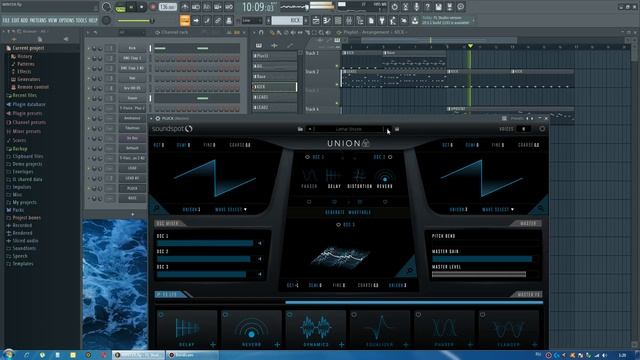The width and height of the screenshot is (640, 360).
Task: Click the stop button in FL Studio transport
Action: pyautogui.click(x=142, y=7)
